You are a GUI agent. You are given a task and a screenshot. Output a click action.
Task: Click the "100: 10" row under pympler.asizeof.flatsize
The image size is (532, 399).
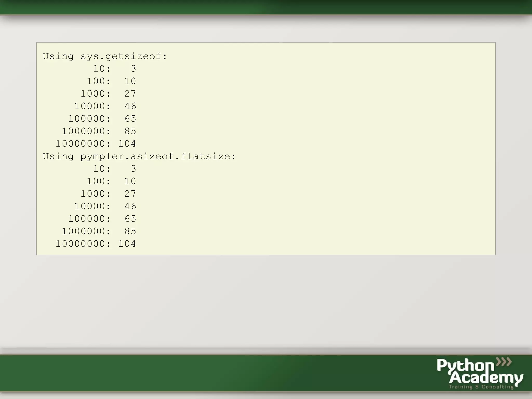coord(111,181)
